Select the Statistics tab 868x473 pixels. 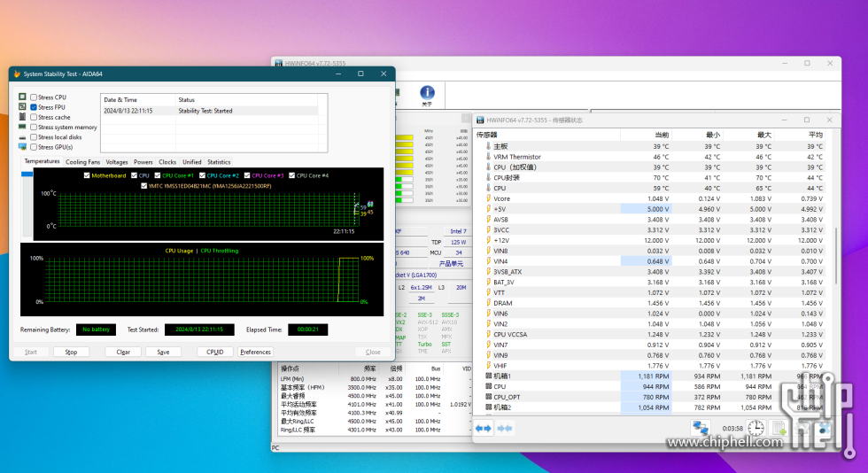(x=219, y=162)
